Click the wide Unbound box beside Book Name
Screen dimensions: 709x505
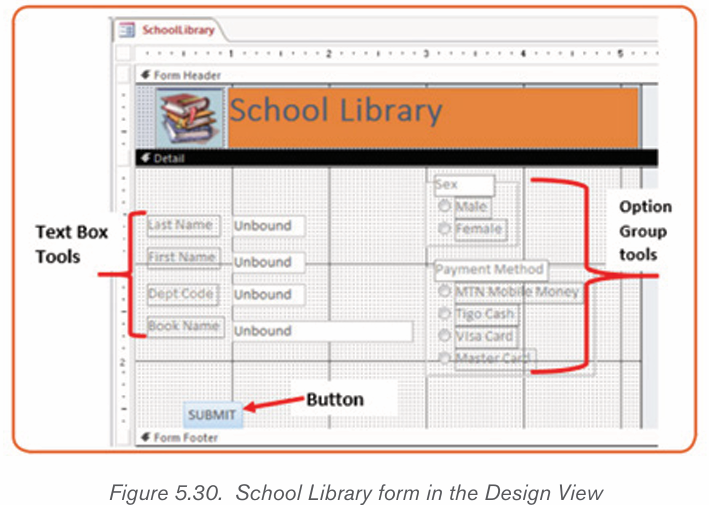click(x=322, y=331)
